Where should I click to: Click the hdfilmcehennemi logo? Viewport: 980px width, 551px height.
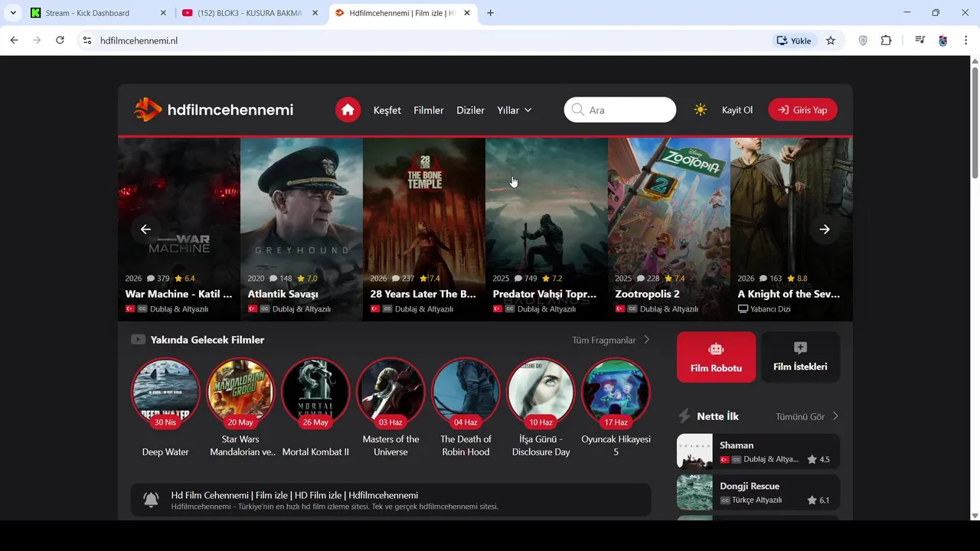coord(214,110)
